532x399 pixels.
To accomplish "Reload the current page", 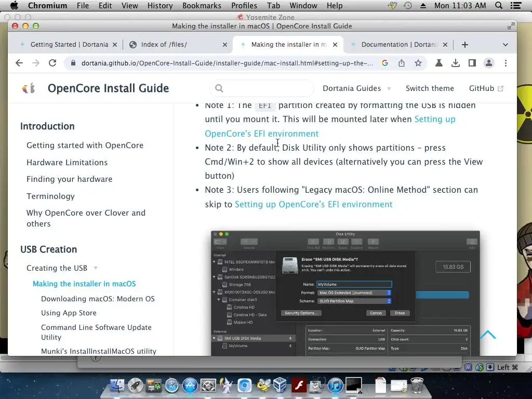I will 52,63.
